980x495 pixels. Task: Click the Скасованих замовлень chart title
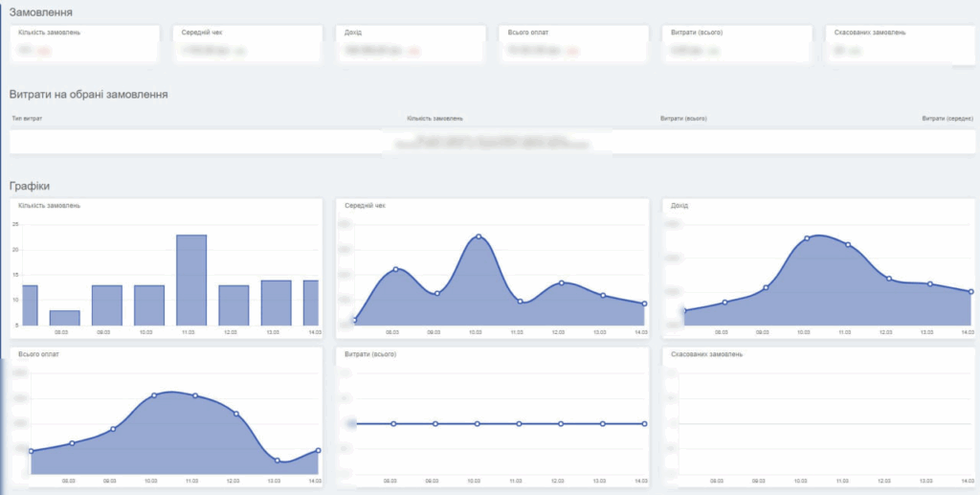click(706, 354)
